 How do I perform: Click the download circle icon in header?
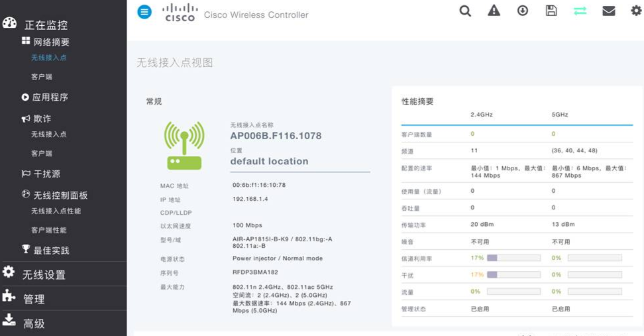click(x=523, y=11)
